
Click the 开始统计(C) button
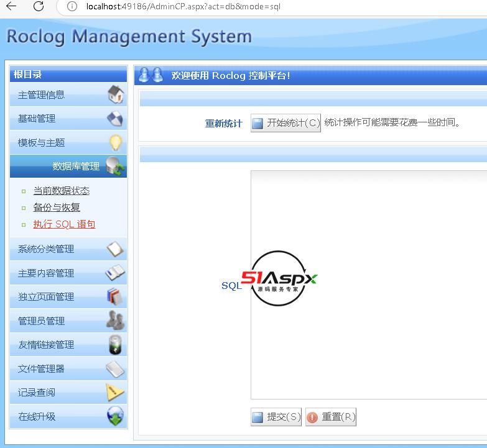pos(285,123)
